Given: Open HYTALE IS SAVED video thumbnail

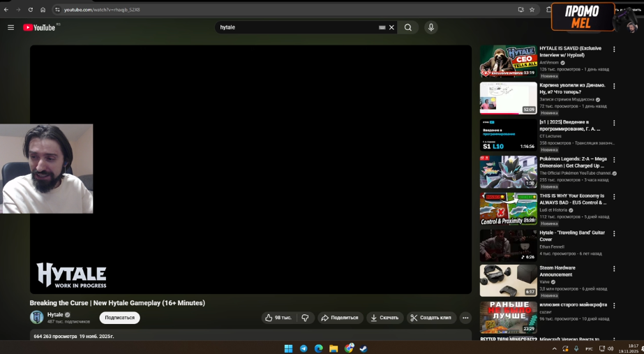Looking at the screenshot, I should point(509,61).
